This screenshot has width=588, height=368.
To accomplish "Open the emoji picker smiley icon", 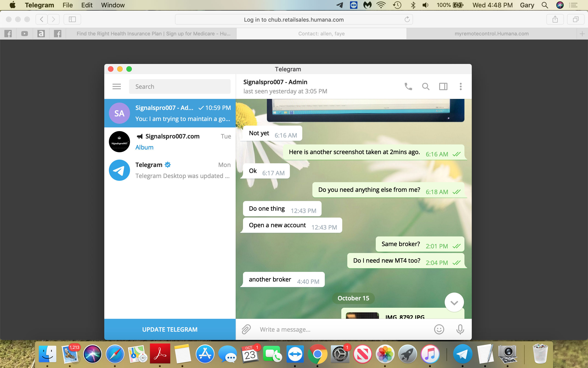I will tap(439, 329).
